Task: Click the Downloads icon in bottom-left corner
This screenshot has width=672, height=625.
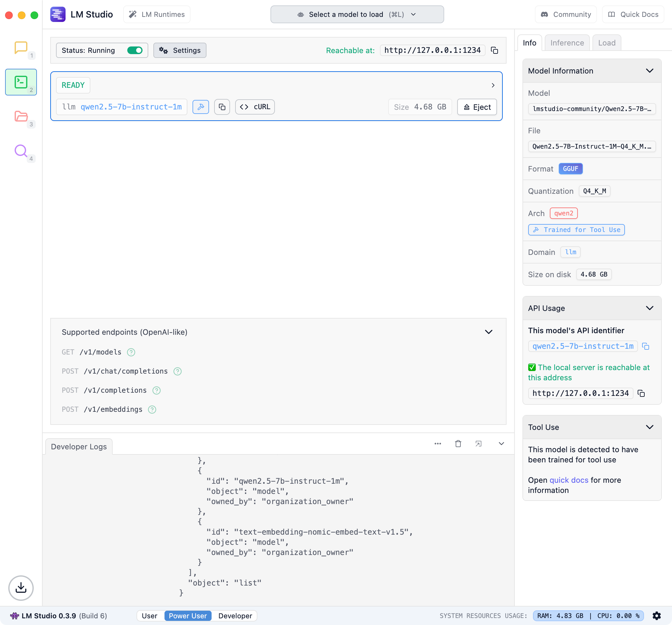Action: click(21, 588)
